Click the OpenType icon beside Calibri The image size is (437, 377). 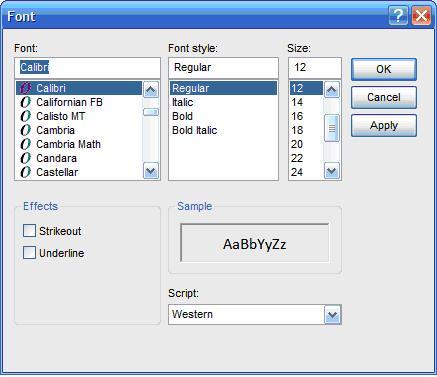click(25, 88)
